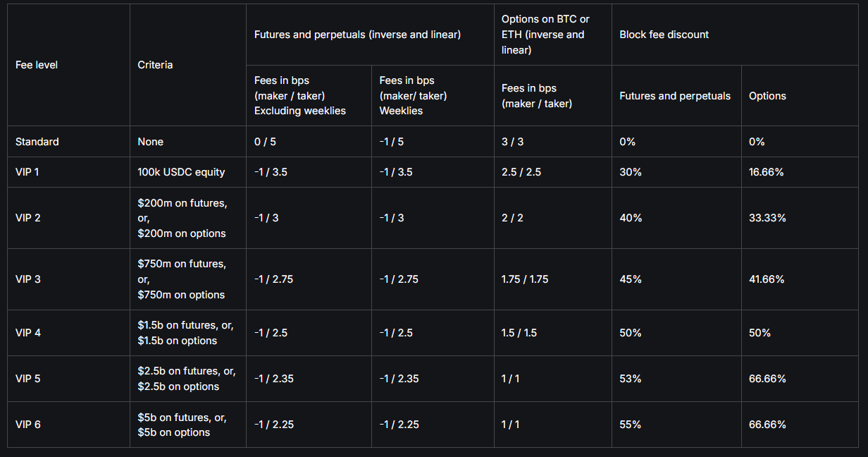868x457 pixels.
Task: Click the 0 / 5 fee value
Action: point(266,142)
